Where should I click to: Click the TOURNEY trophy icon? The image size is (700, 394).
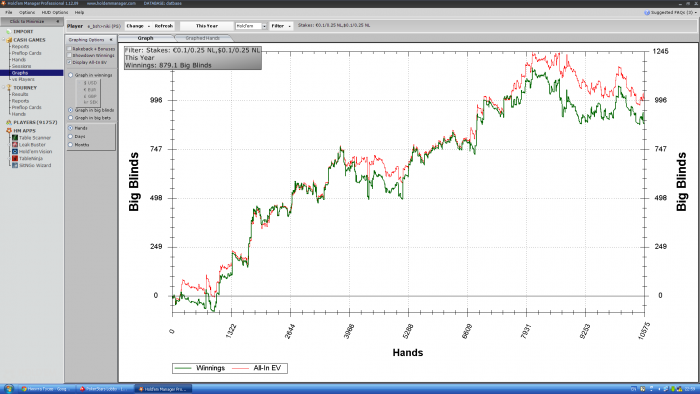tap(9, 87)
